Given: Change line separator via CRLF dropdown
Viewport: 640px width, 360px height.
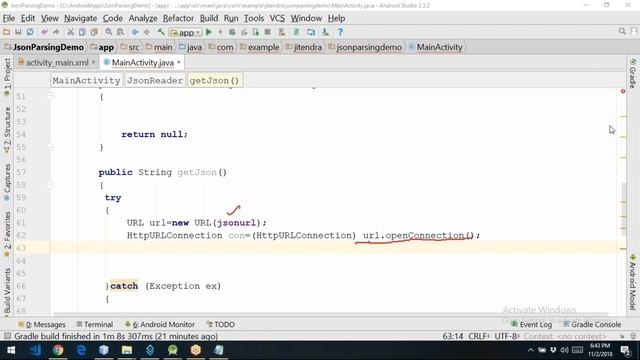Looking at the screenshot, I should (479, 336).
